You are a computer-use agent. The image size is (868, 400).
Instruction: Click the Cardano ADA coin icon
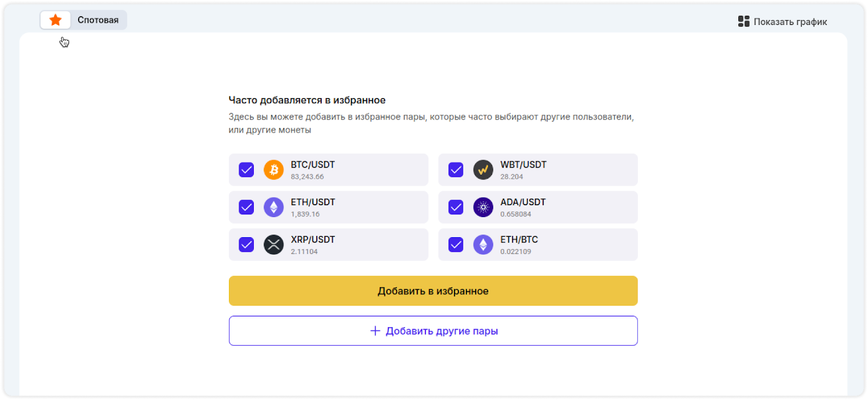pyautogui.click(x=483, y=207)
